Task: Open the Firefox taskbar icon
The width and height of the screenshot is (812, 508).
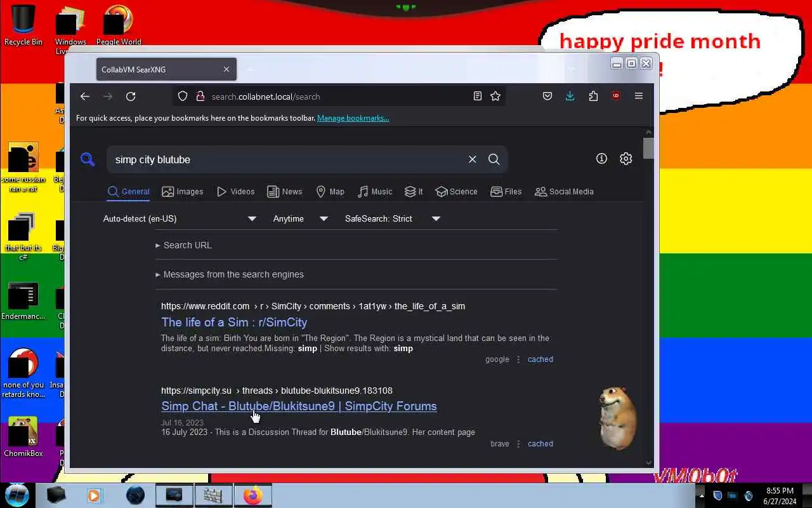Action: tap(252, 495)
